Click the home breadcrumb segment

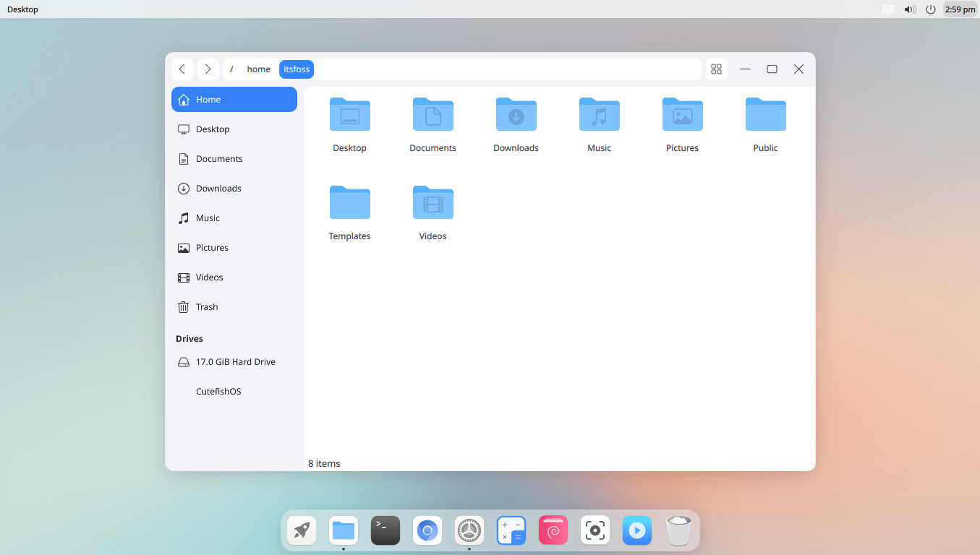click(x=258, y=69)
